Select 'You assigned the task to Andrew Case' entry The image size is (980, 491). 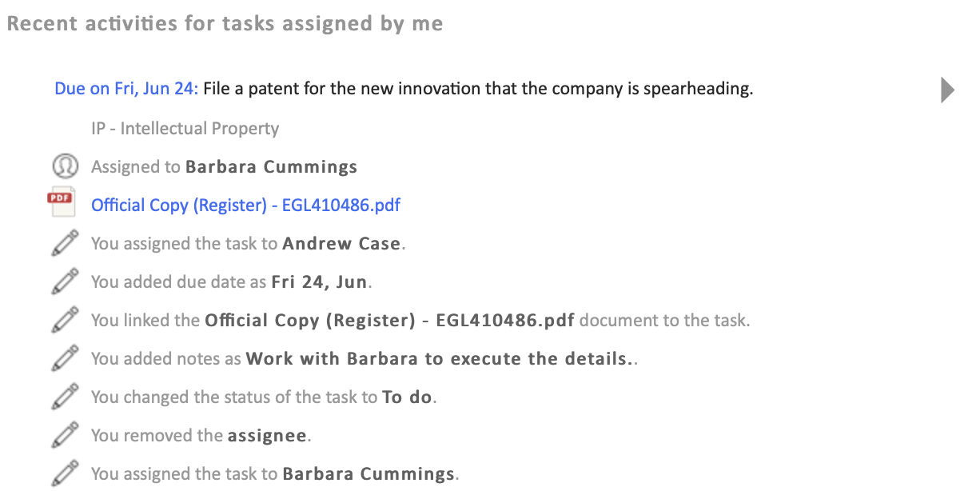(x=248, y=243)
